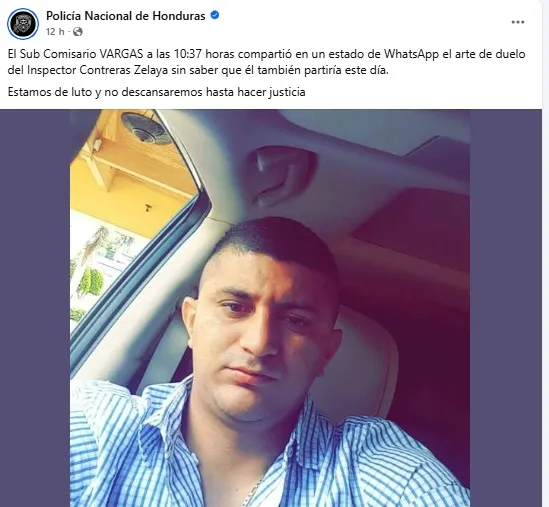The image size is (549, 507).
Task: Click the word WhatsApp in the post text
Action: 411,54
